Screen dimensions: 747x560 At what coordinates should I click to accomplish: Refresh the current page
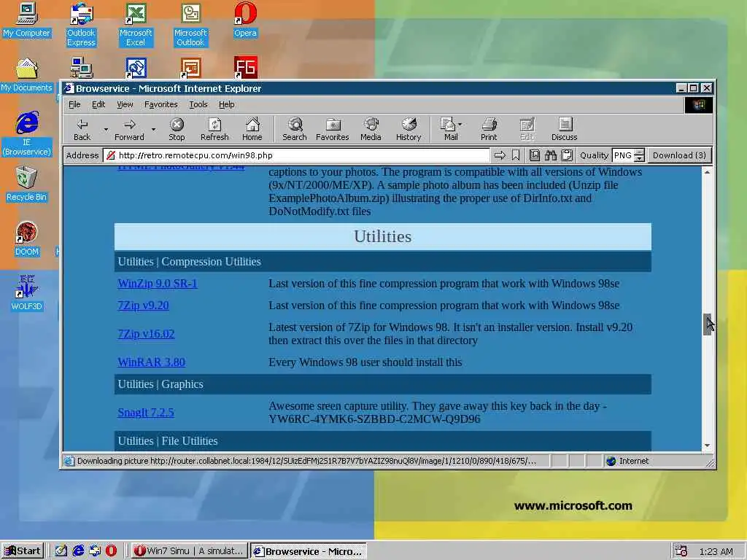coord(214,130)
